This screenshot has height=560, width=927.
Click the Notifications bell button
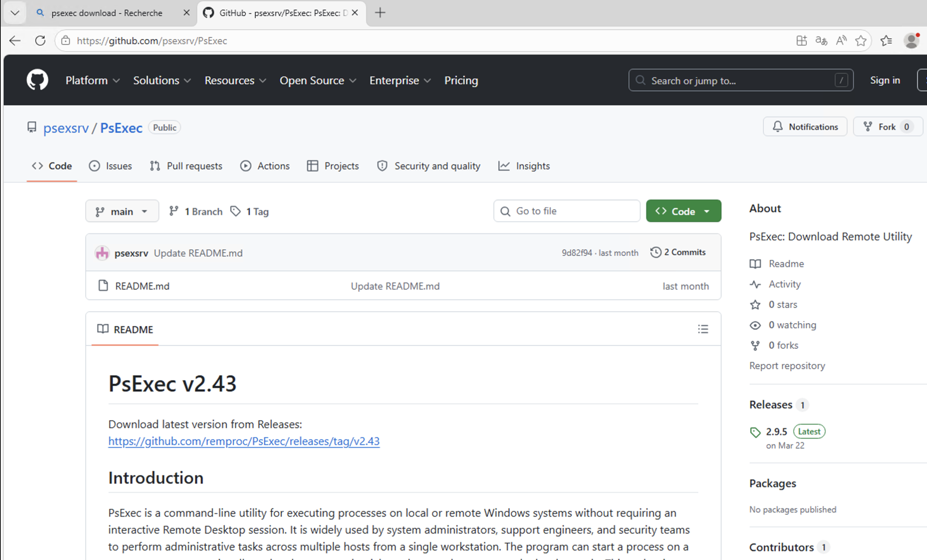[805, 127]
